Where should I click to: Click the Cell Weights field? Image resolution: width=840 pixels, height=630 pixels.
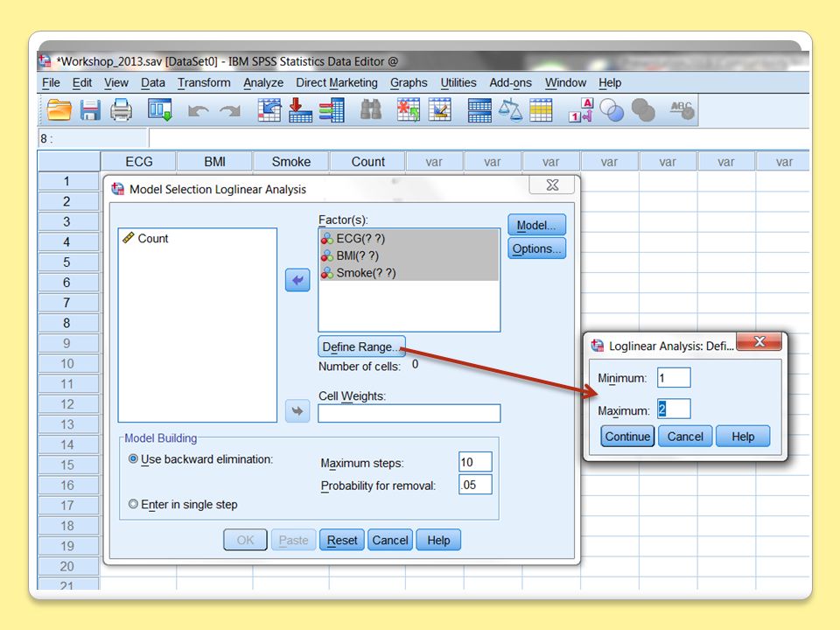pos(409,414)
